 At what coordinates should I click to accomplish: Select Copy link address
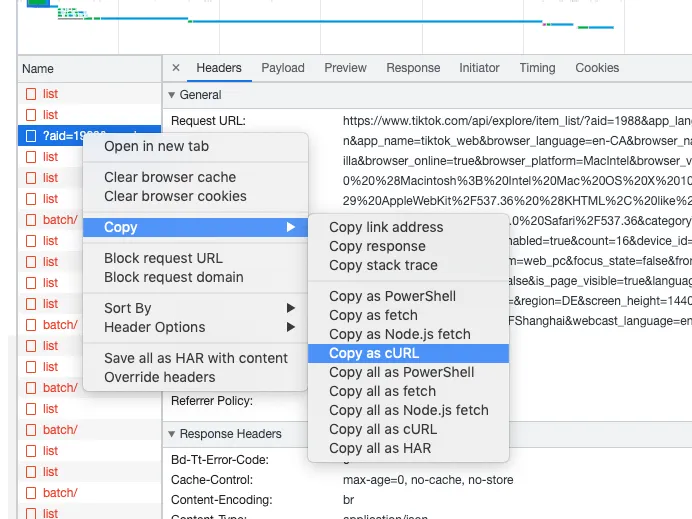pos(408,227)
